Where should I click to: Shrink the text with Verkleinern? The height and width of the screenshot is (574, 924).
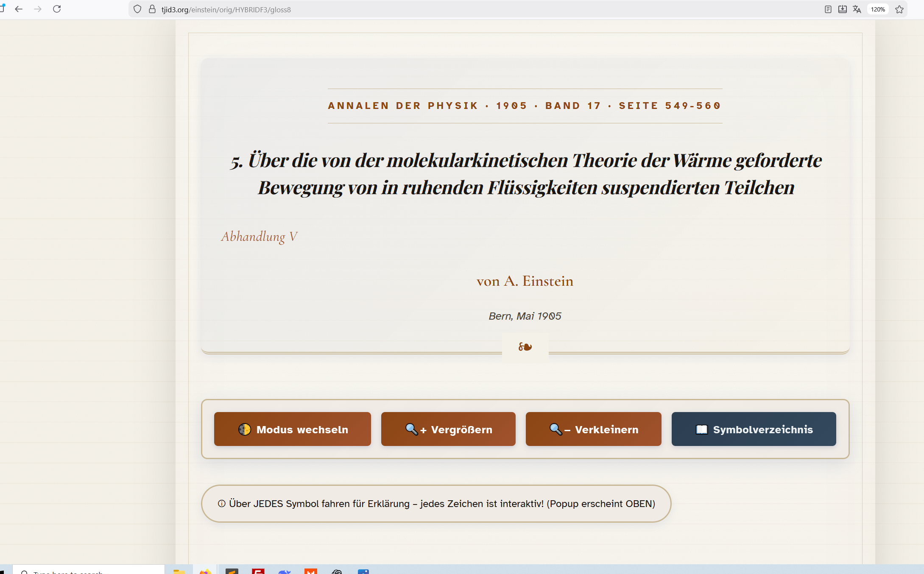pyautogui.click(x=593, y=429)
